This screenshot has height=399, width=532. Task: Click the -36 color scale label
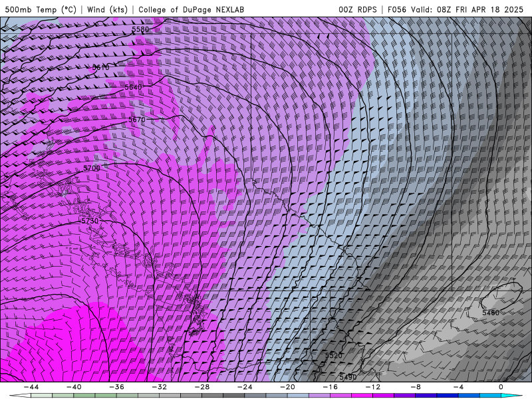pyautogui.click(x=117, y=387)
